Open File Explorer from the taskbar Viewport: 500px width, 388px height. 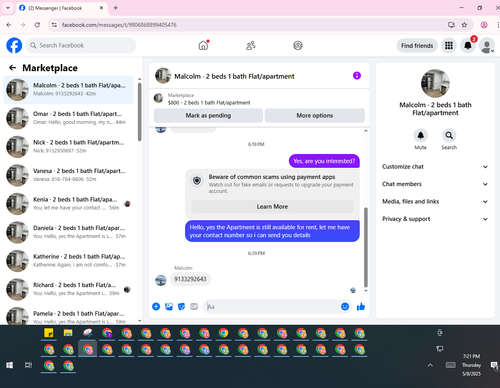tap(68, 333)
